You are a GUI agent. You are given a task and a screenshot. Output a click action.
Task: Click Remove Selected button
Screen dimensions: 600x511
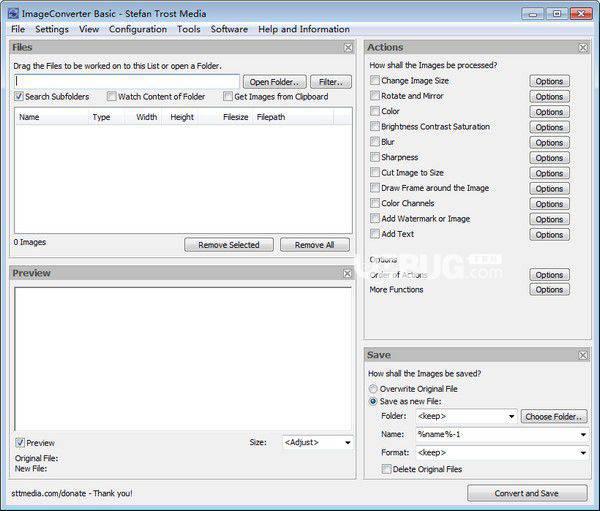click(x=229, y=245)
